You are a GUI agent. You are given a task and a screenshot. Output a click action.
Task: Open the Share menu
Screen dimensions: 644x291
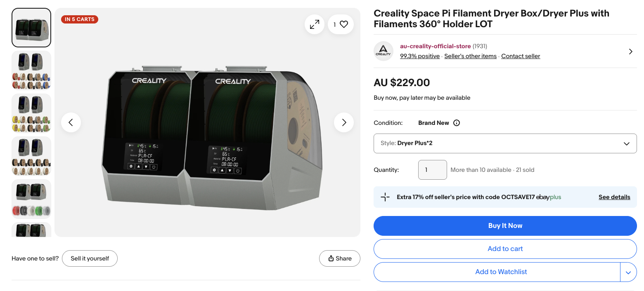339,258
